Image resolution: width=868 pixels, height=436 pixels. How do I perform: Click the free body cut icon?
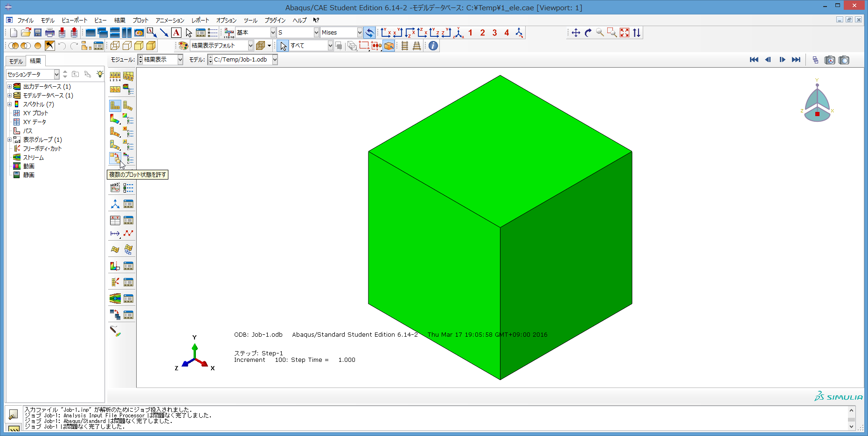(115, 282)
